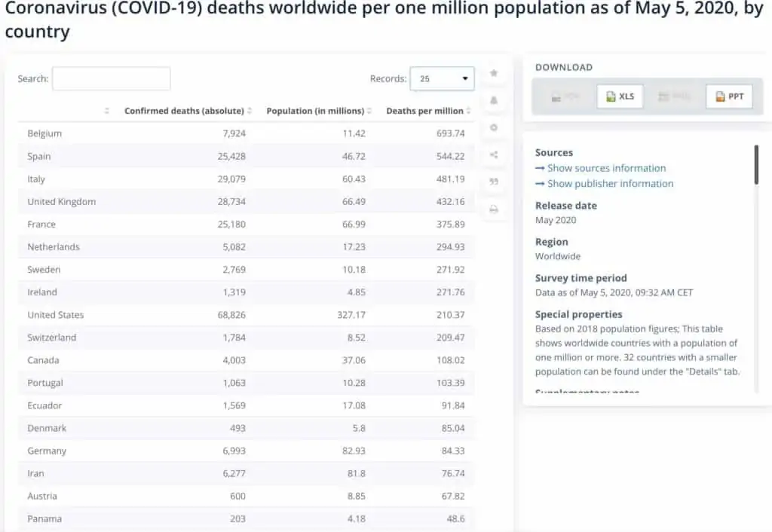Viewport: 772px width, 532px height.
Task: Click the print icon
Action: [494, 209]
